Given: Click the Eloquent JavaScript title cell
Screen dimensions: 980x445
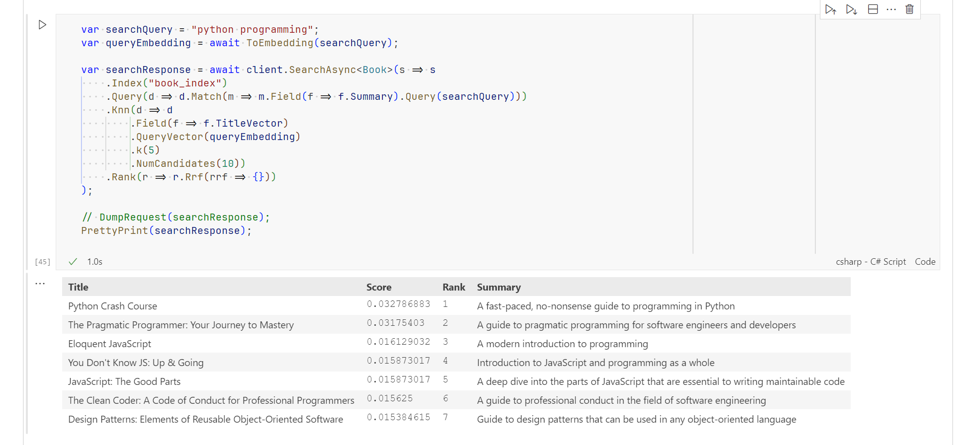Looking at the screenshot, I should tap(109, 344).
